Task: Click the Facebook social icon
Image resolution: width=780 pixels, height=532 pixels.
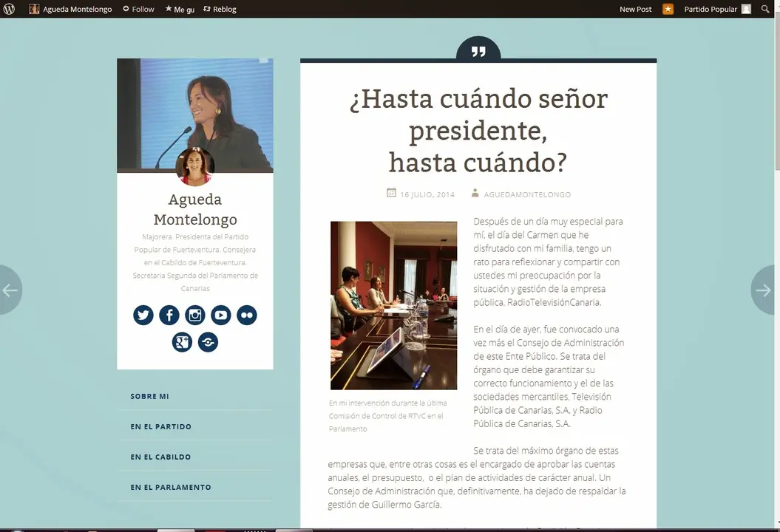Action: coord(169,316)
